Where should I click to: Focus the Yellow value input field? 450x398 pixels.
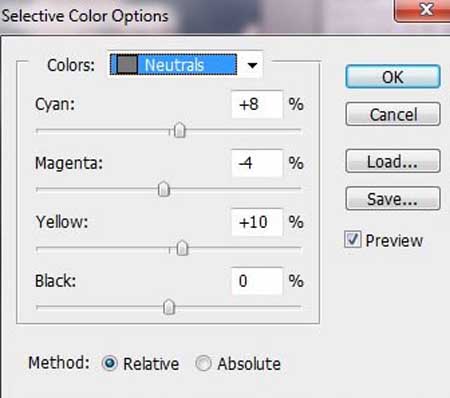257,222
